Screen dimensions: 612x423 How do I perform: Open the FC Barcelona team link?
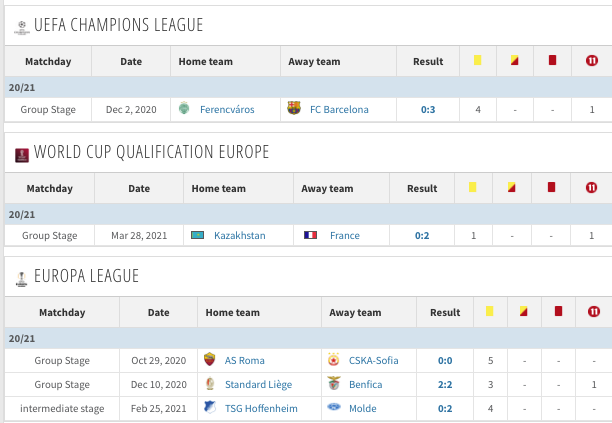[339, 110]
